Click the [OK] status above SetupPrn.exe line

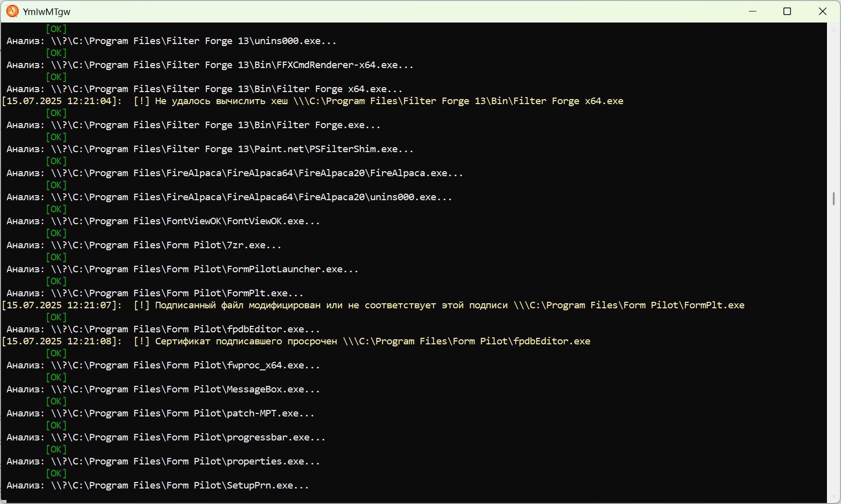[x=56, y=473]
